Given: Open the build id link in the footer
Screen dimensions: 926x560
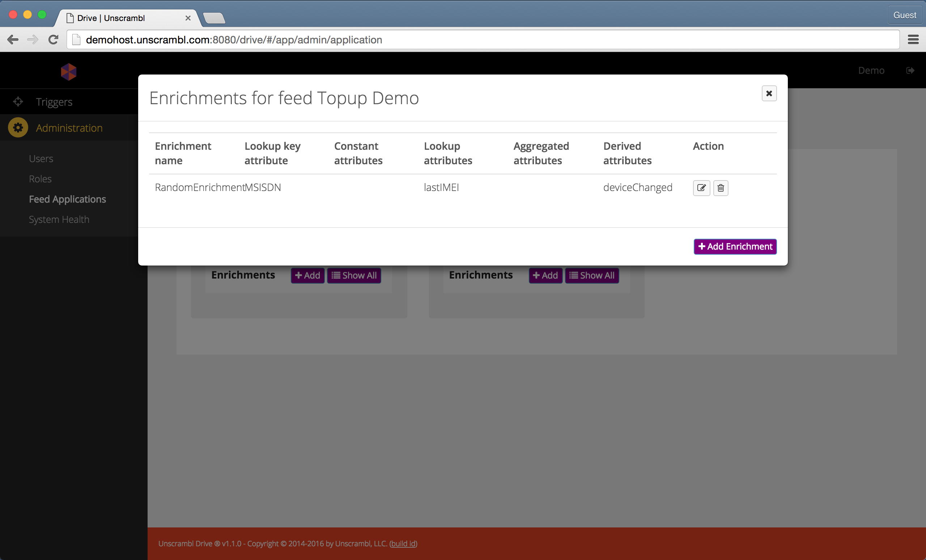Looking at the screenshot, I should [x=403, y=543].
